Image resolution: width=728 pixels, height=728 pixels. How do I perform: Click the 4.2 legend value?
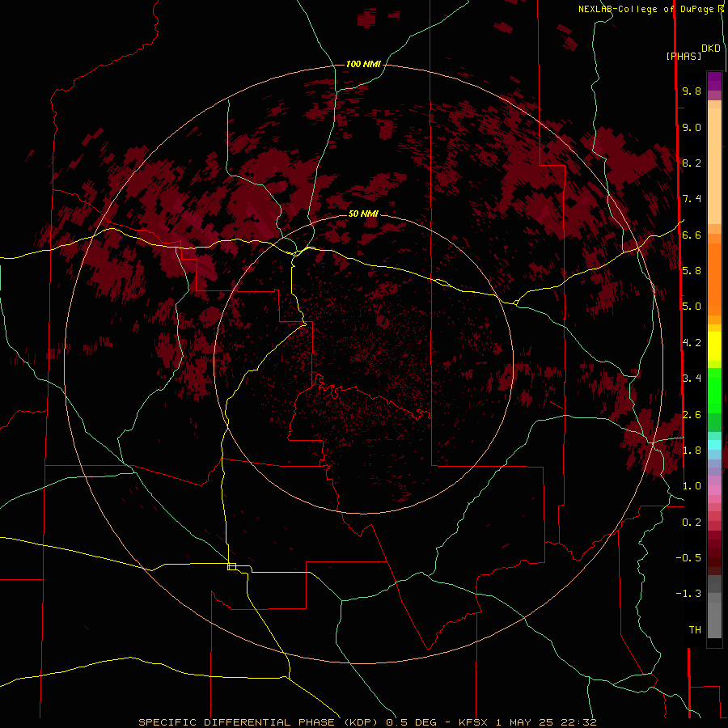click(692, 343)
